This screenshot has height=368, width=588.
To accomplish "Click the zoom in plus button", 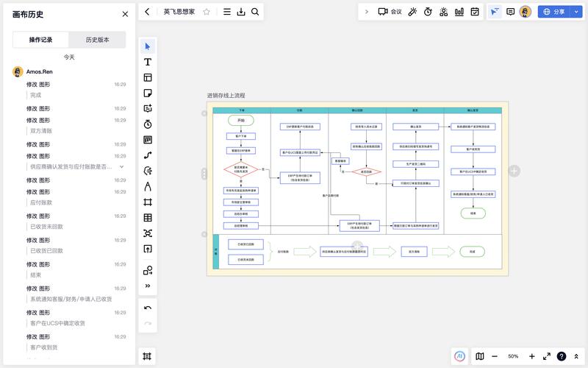I will pos(531,356).
